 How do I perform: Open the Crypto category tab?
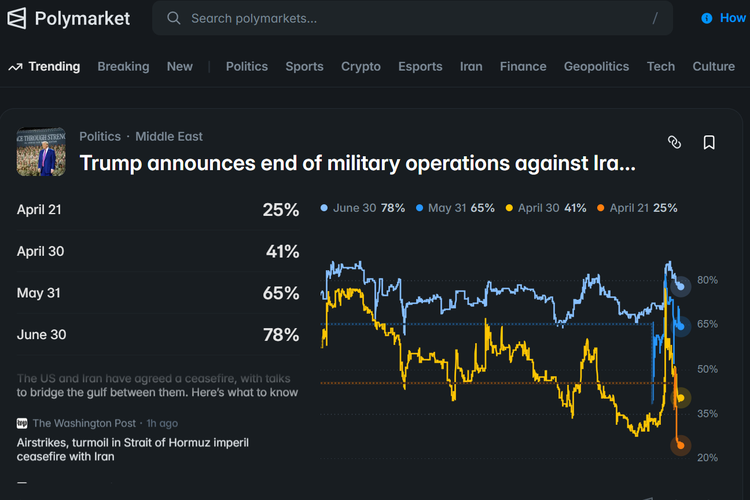pyautogui.click(x=361, y=67)
